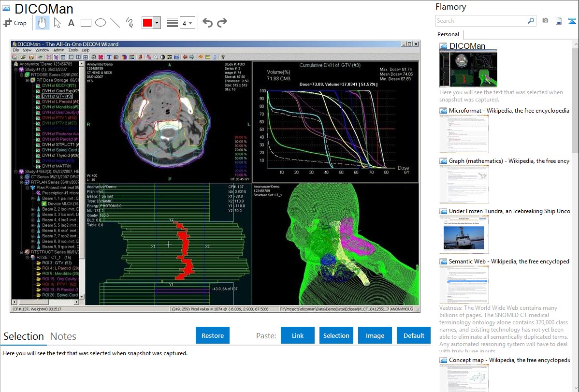
Task: Click the document page icon in Flamory panel
Action: 559,21
